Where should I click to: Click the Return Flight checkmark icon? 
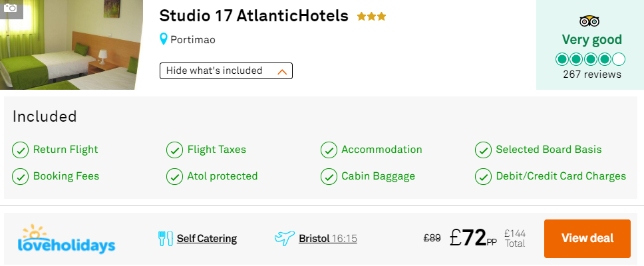click(20, 150)
